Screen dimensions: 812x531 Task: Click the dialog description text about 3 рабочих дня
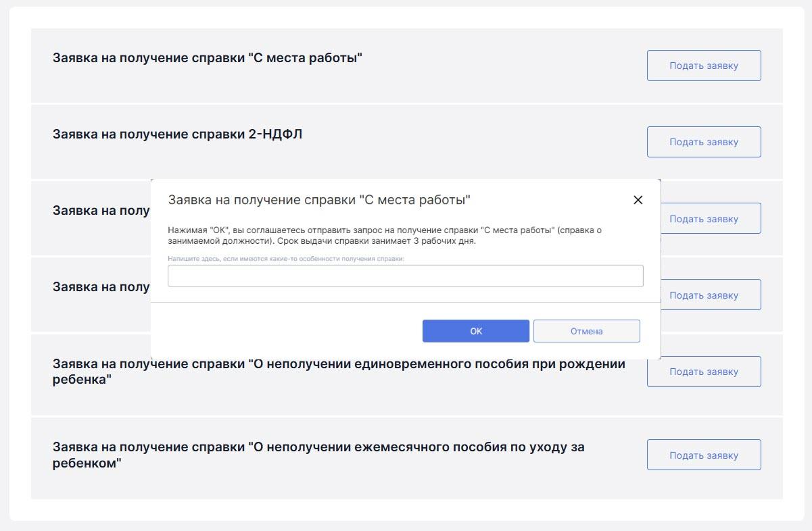(384, 236)
